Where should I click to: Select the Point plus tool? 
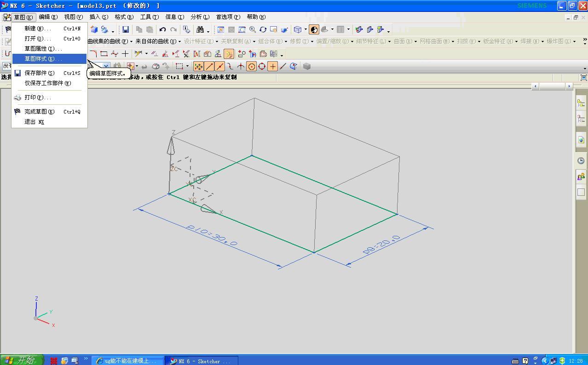pyautogui.click(x=125, y=54)
